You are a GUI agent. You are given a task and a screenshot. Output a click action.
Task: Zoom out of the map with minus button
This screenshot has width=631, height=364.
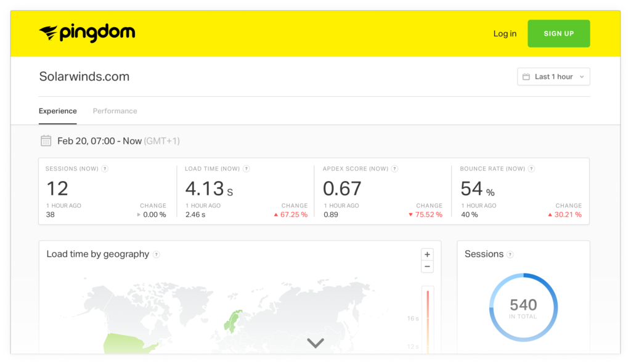[x=426, y=266]
